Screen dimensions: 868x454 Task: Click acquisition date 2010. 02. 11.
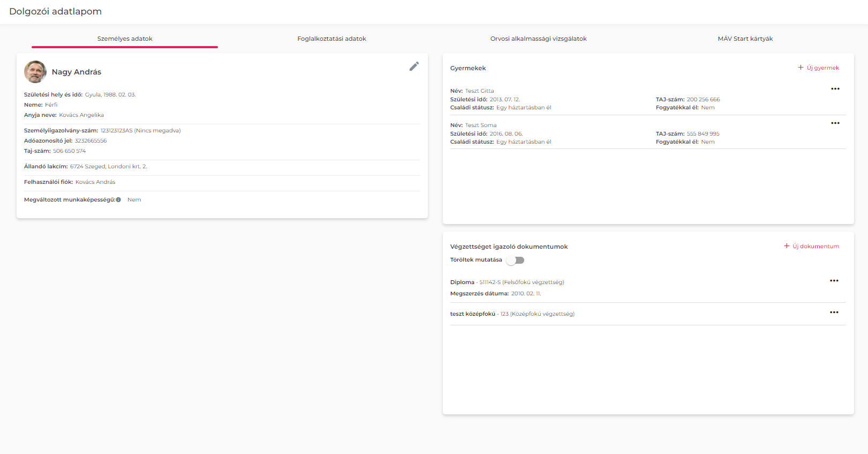(526, 294)
